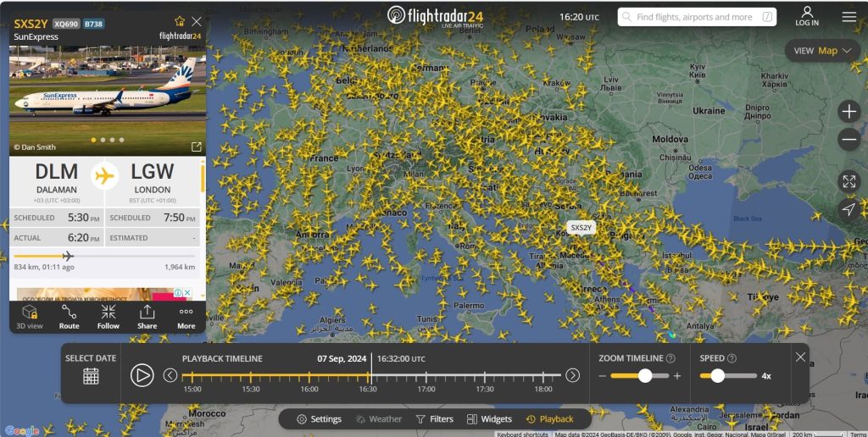Zoom out of the map with minus button
868x437 pixels.
pyautogui.click(x=849, y=140)
